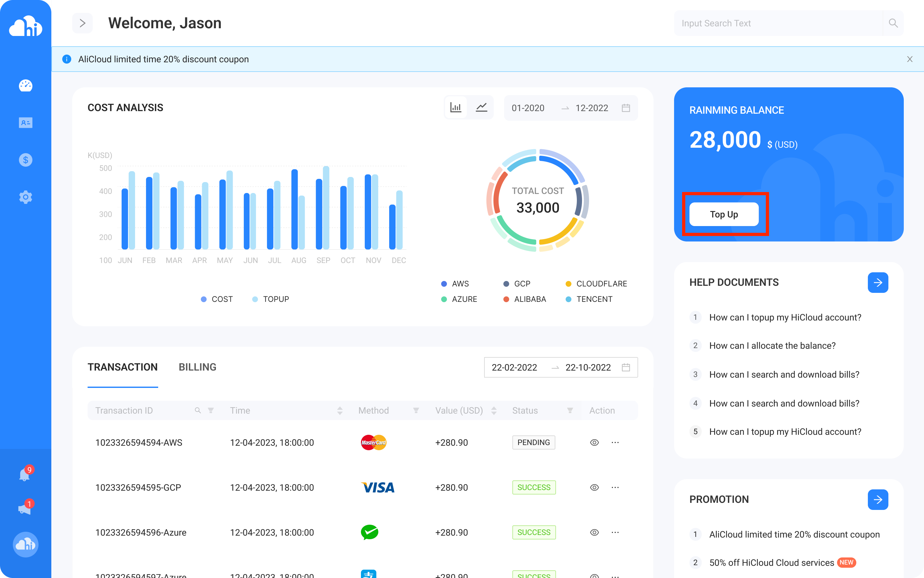
Task: Open more actions for 1023326594594-AWS
Action: coord(615,443)
